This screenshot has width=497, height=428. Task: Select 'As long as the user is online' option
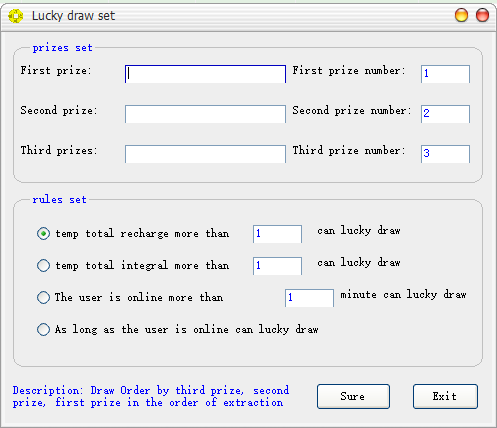(43, 329)
